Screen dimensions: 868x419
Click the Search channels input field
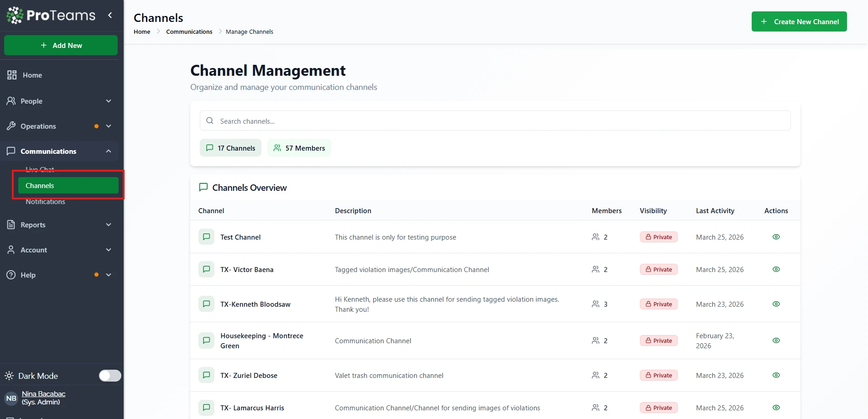(502, 121)
